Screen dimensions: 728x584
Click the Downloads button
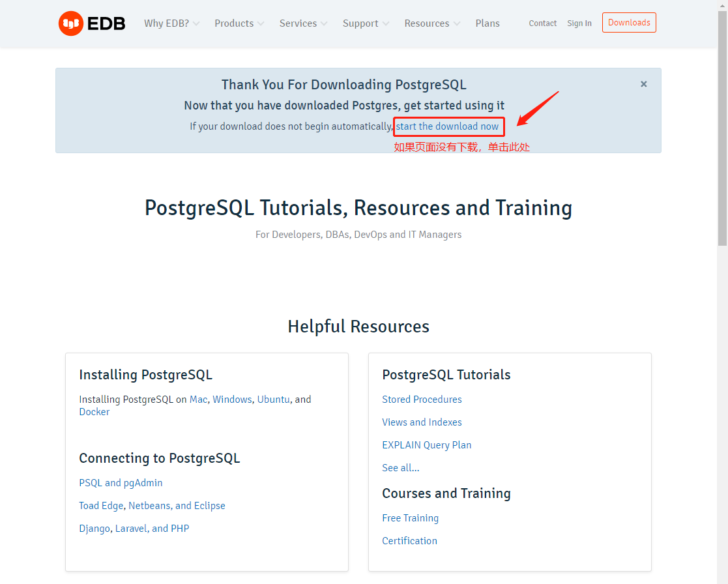[x=628, y=22]
